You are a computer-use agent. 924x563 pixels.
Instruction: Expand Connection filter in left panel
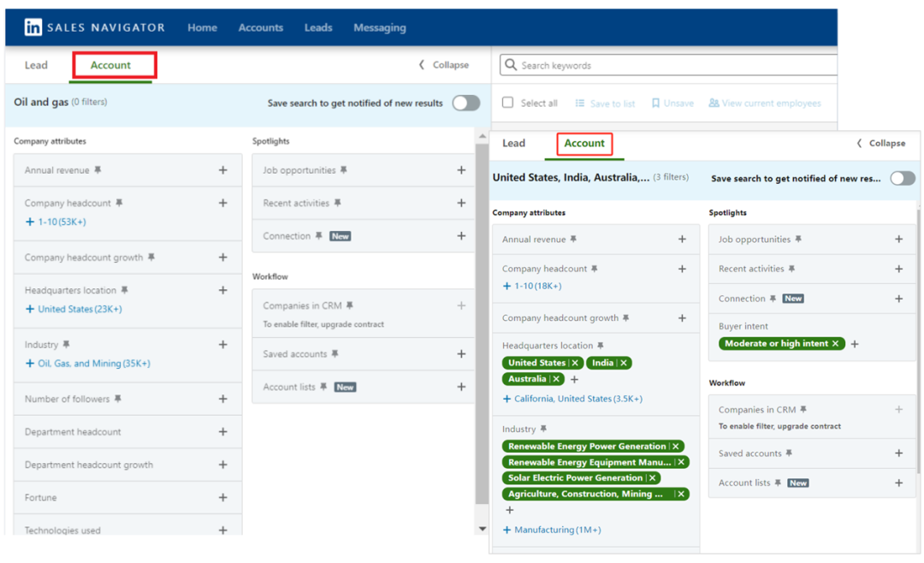(461, 236)
